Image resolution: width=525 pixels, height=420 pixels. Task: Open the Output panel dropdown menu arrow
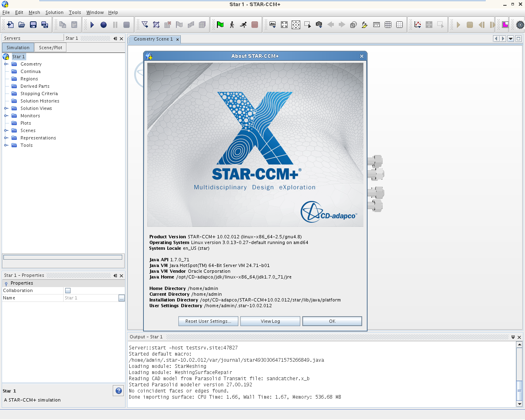pyautogui.click(x=513, y=337)
